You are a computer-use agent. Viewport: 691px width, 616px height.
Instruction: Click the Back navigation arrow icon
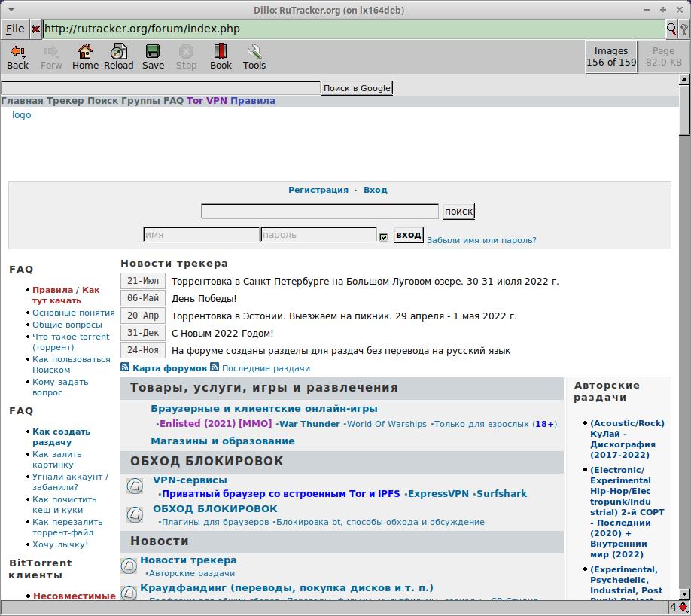pyautogui.click(x=17, y=51)
